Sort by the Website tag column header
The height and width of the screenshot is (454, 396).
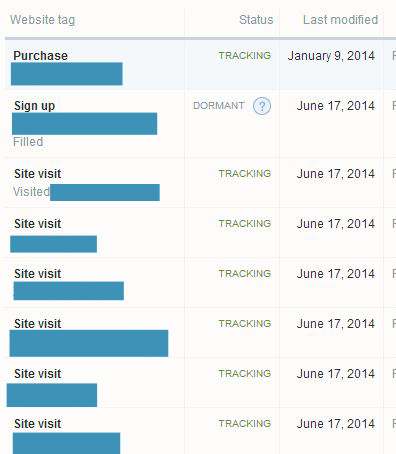tap(42, 20)
